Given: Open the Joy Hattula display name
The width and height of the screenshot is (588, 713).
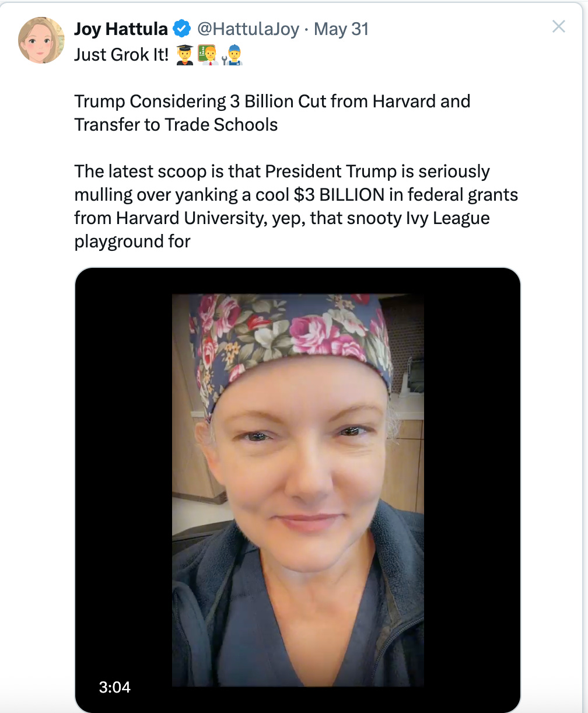Looking at the screenshot, I should [x=121, y=29].
